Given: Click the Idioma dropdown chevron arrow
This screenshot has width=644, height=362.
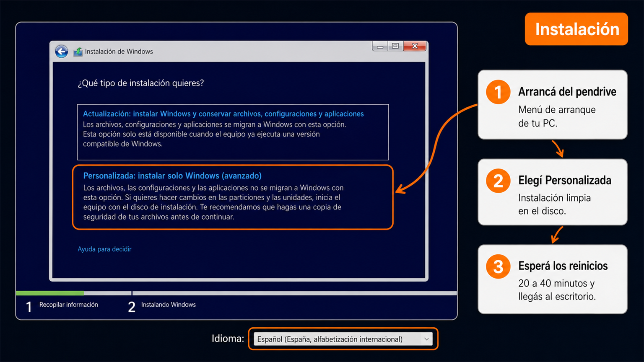Looking at the screenshot, I should coord(426,339).
